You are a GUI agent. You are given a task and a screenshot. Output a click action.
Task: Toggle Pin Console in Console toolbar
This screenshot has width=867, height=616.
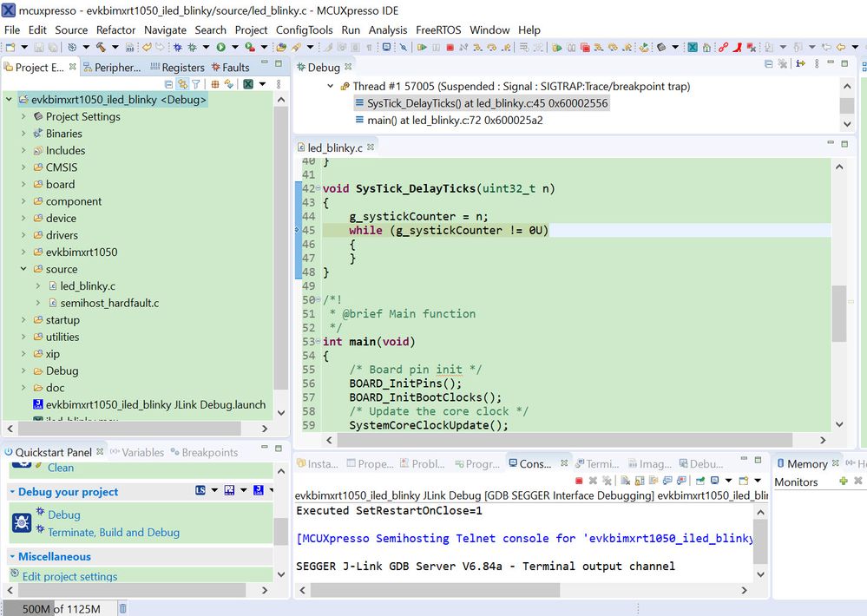(x=700, y=481)
